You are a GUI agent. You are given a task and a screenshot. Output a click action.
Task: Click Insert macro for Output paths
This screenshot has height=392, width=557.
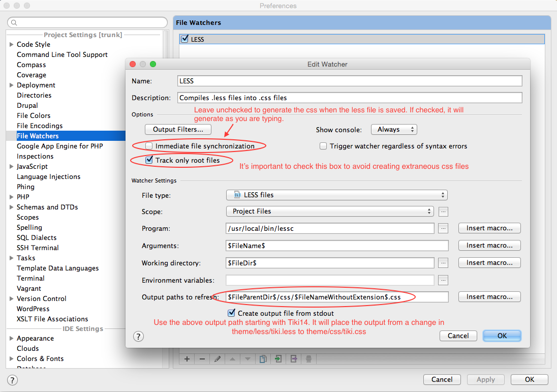(x=489, y=297)
